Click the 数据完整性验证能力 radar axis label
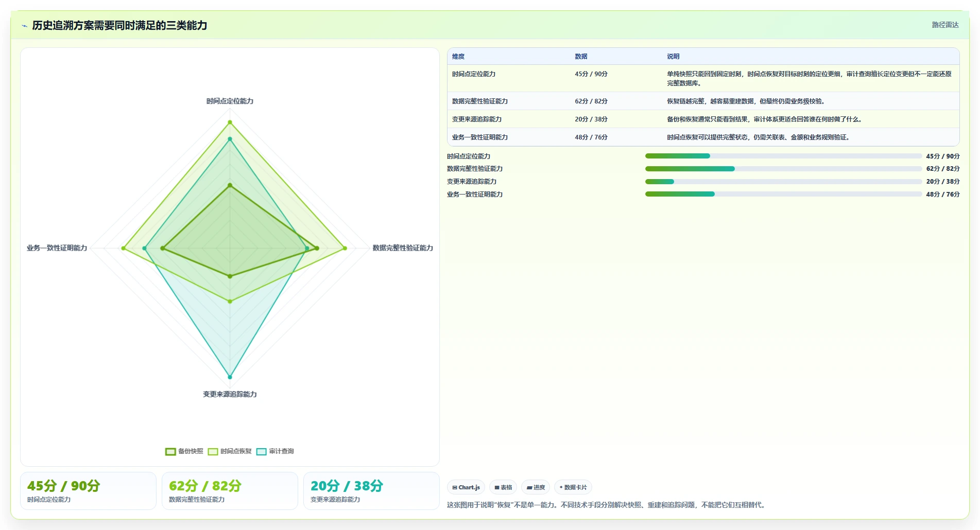This screenshot has height=530, width=980. point(403,248)
